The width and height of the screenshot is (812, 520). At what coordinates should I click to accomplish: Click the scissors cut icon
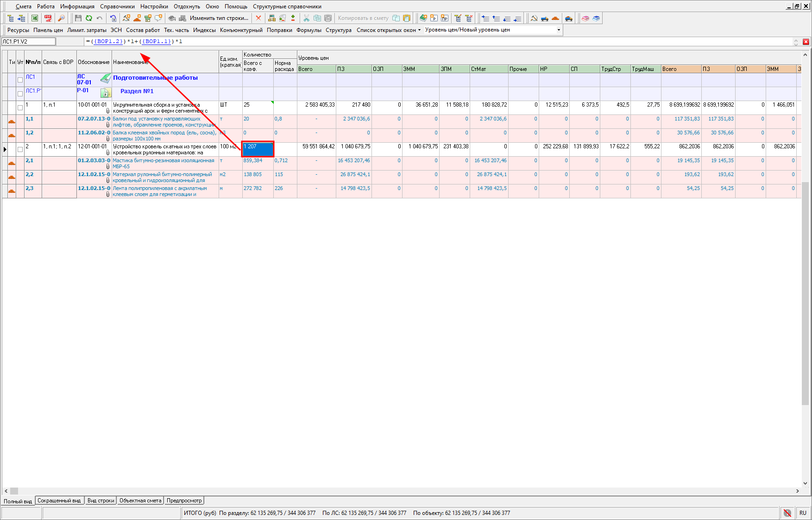[x=306, y=18]
